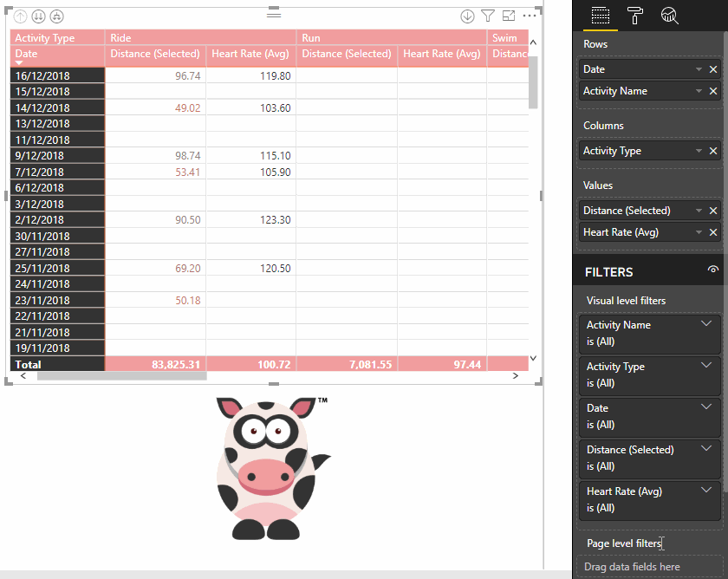Screen dimensions: 728x579
Task: Click the right arrow on the horizontal scrollbar
Action: [x=515, y=375]
